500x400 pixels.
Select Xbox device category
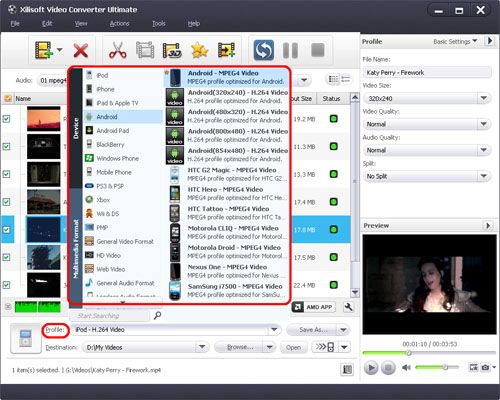[x=123, y=200]
